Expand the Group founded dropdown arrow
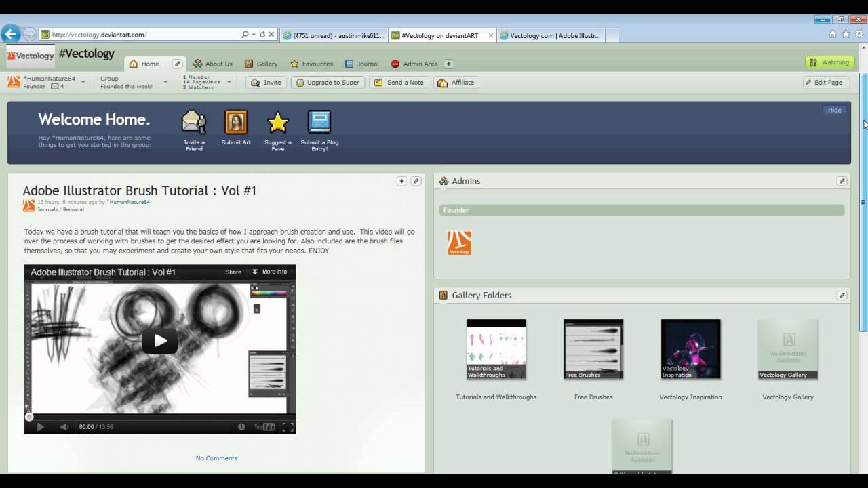 pyautogui.click(x=165, y=82)
